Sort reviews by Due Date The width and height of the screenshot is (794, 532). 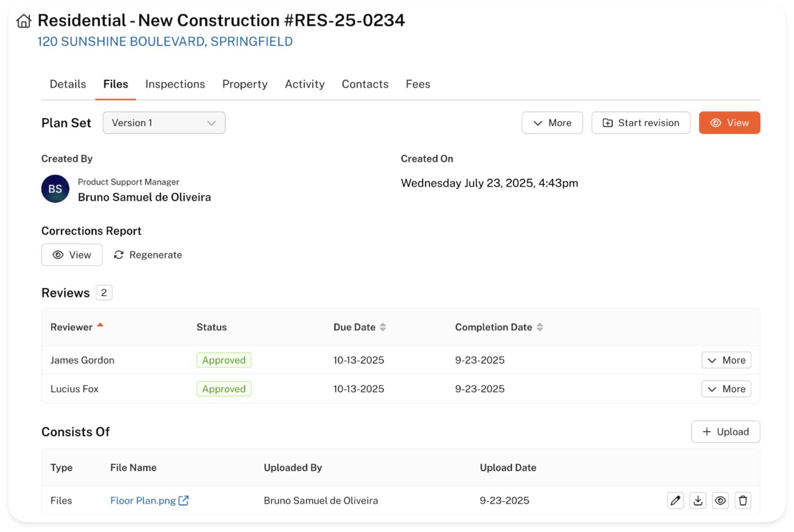click(383, 327)
